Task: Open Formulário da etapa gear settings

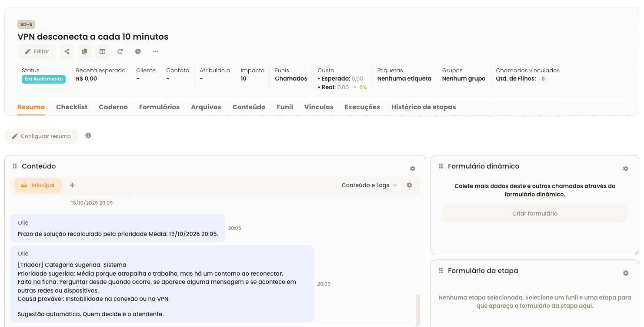Action: pyautogui.click(x=626, y=273)
